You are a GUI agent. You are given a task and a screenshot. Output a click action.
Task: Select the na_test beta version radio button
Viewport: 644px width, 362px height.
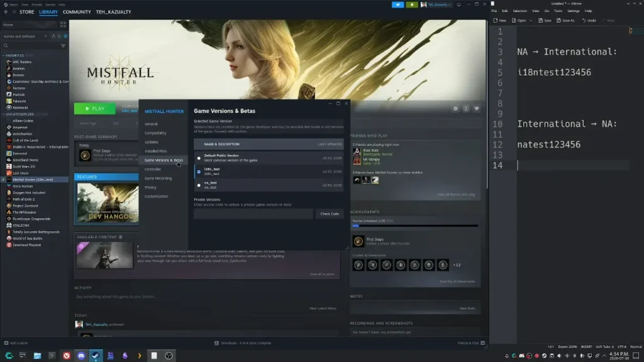click(x=199, y=185)
